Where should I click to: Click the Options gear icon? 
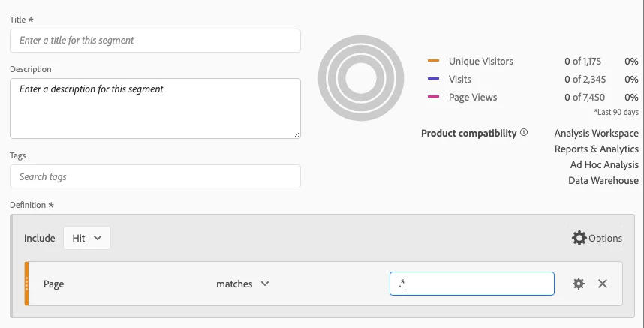click(579, 238)
